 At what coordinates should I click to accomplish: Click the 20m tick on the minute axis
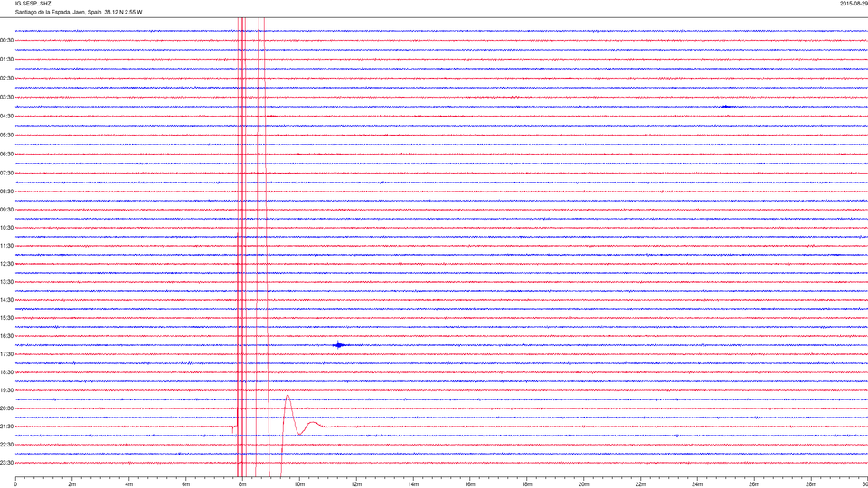tap(583, 484)
